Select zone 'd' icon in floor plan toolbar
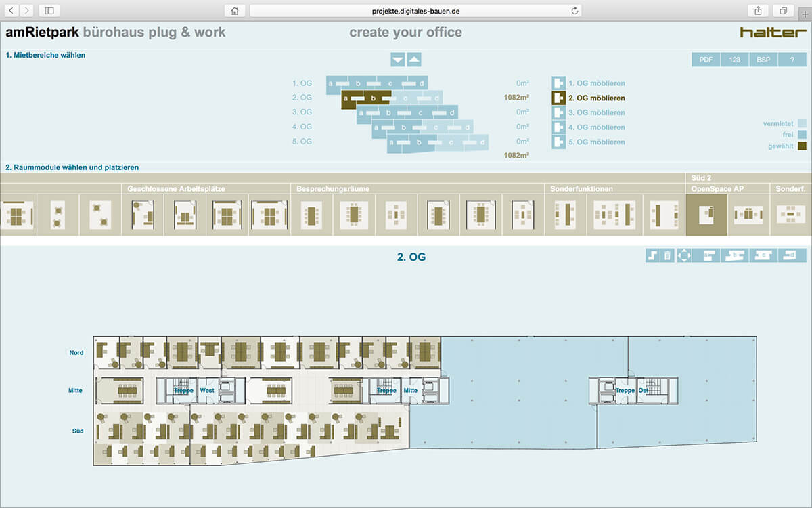This screenshot has height=508, width=812. point(790,255)
